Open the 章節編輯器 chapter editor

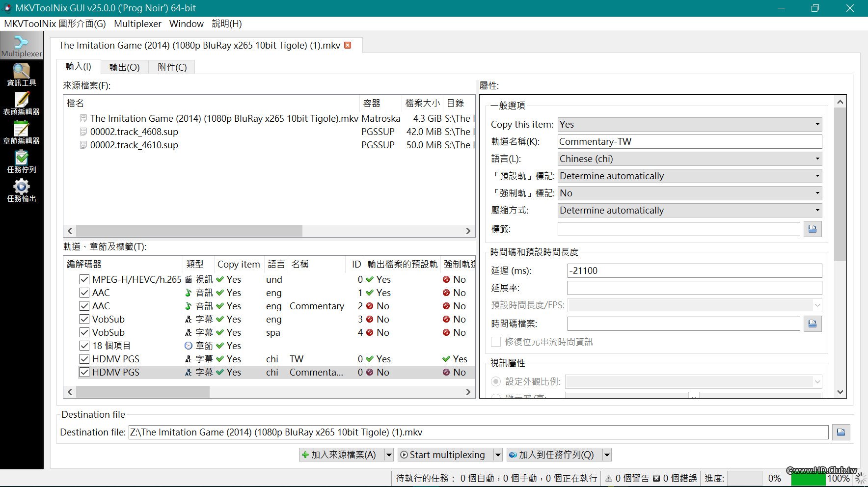[x=22, y=133]
